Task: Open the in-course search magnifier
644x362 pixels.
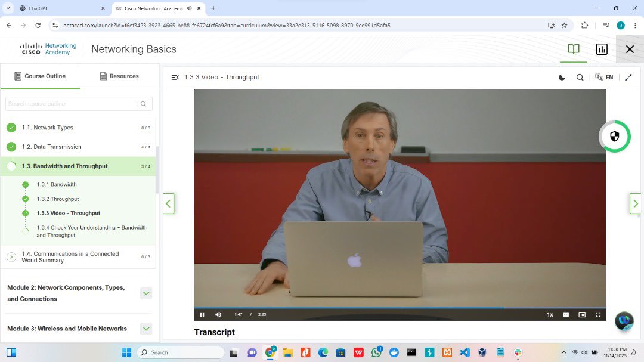Action: pyautogui.click(x=580, y=77)
